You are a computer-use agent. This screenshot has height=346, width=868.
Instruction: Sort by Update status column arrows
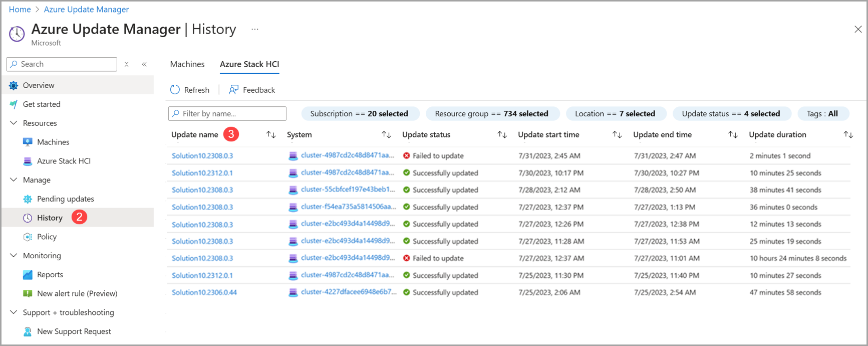502,134
